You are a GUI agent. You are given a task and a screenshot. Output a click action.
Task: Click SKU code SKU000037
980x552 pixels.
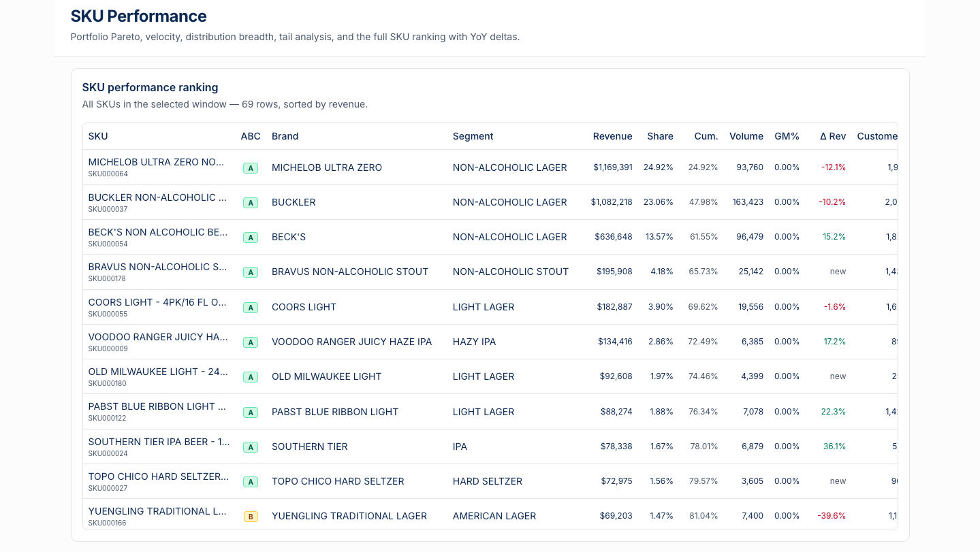[108, 209]
